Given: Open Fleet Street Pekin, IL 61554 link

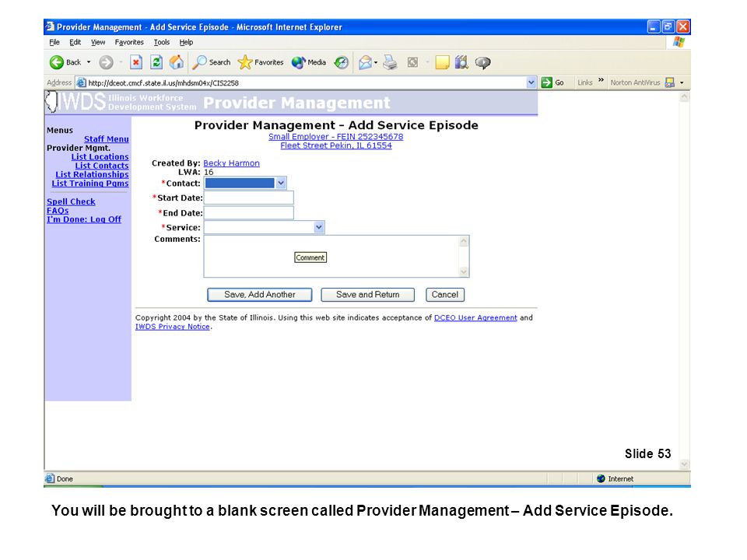Looking at the screenshot, I should pyautogui.click(x=336, y=145).
